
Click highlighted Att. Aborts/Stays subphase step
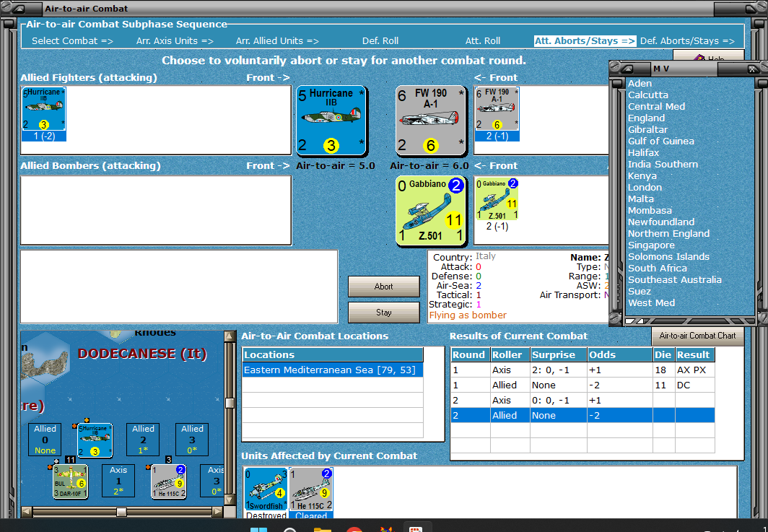pos(585,41)
